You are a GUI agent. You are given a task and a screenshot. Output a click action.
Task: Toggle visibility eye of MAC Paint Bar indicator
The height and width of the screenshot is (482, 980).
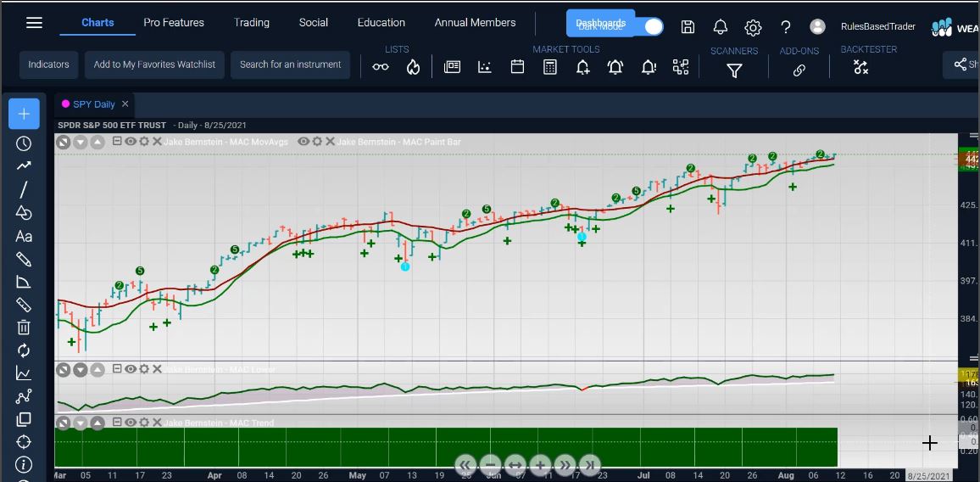point(303,142)
